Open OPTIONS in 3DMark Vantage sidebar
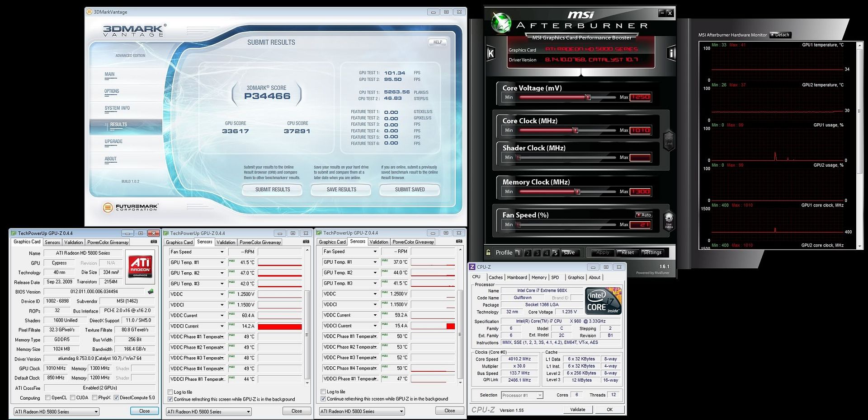The image size is (868, 420). click(x=112, y=91)
